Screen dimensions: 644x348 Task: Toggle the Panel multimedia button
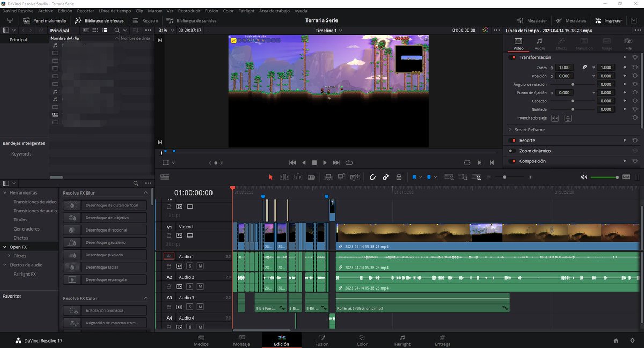[45, 20]
